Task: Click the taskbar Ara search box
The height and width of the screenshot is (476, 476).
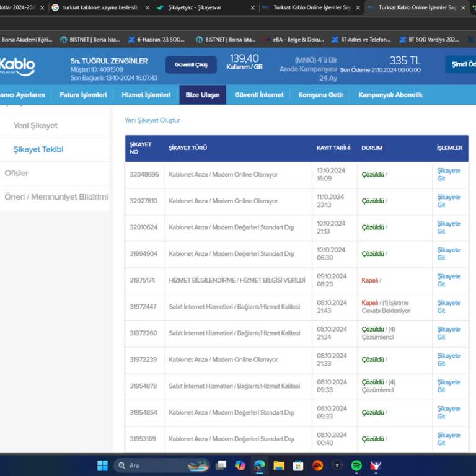Action: 162,465
